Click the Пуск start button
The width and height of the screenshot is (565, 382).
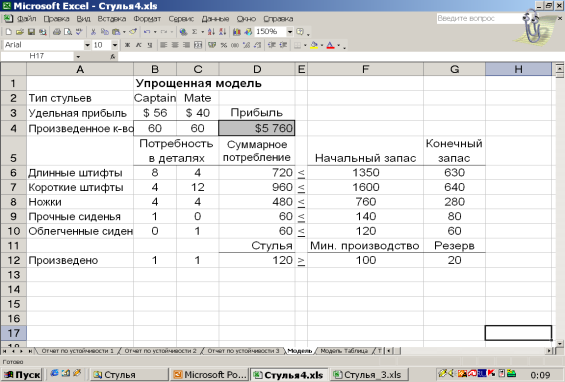22,375
